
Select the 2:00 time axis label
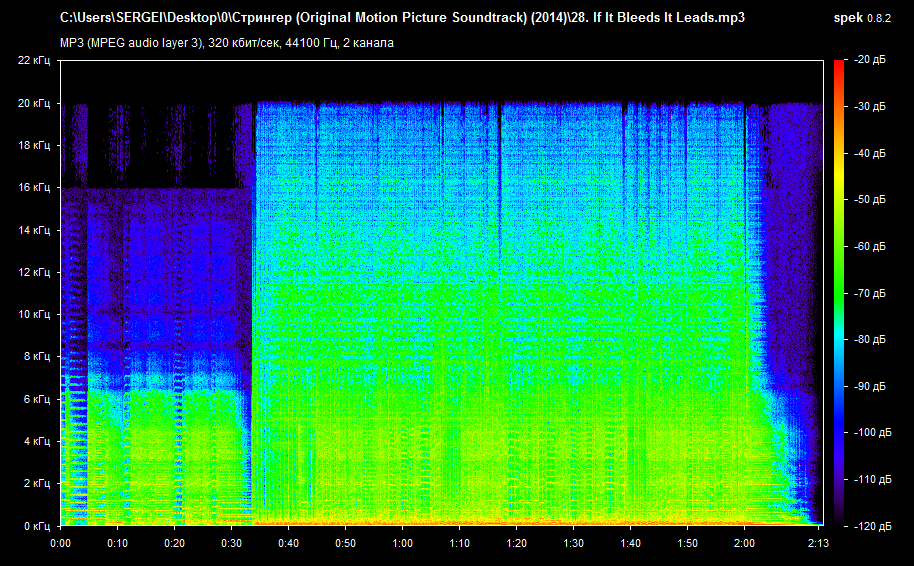point(744,543)
